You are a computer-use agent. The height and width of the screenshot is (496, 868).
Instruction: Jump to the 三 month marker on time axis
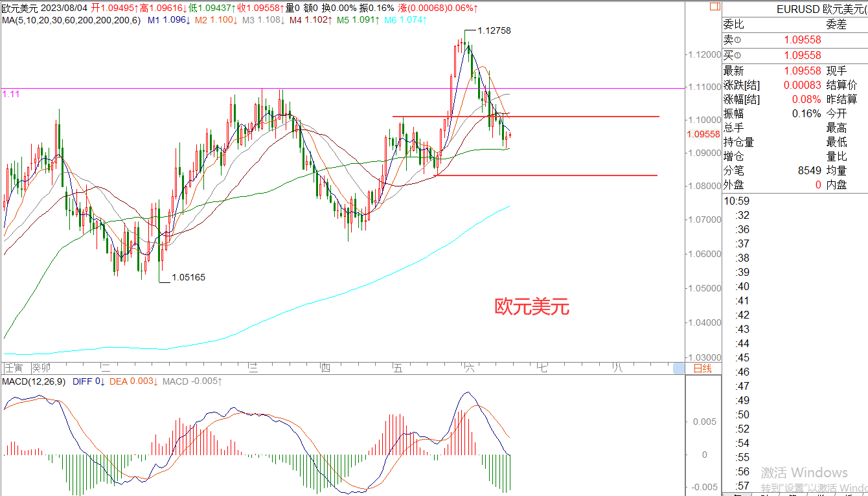pos(254,368)
